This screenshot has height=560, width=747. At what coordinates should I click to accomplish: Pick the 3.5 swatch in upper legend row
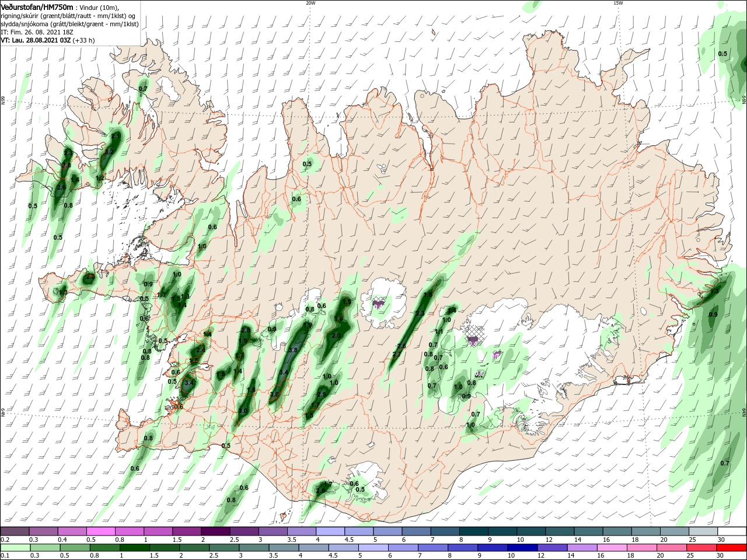tap(301, 531)
